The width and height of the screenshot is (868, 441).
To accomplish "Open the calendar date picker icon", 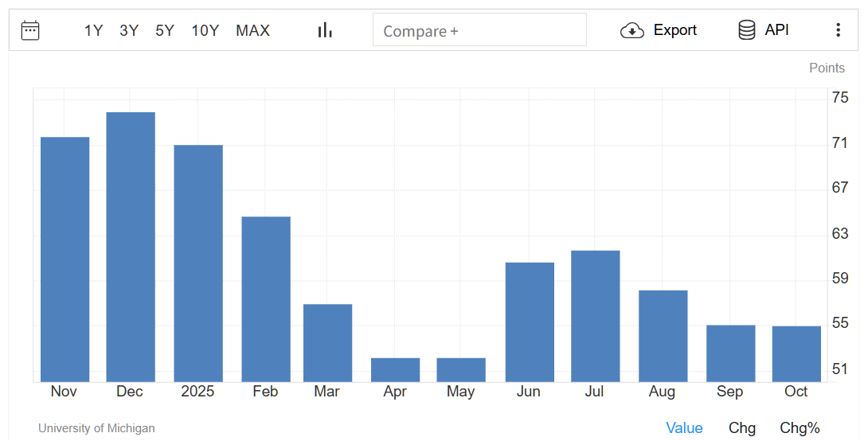I will (30, 30).
